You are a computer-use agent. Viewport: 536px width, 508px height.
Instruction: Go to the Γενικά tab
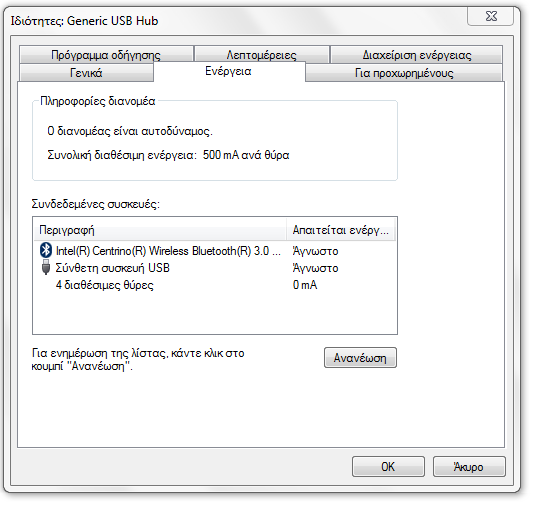pyautogui.click(x=86, y=72)
